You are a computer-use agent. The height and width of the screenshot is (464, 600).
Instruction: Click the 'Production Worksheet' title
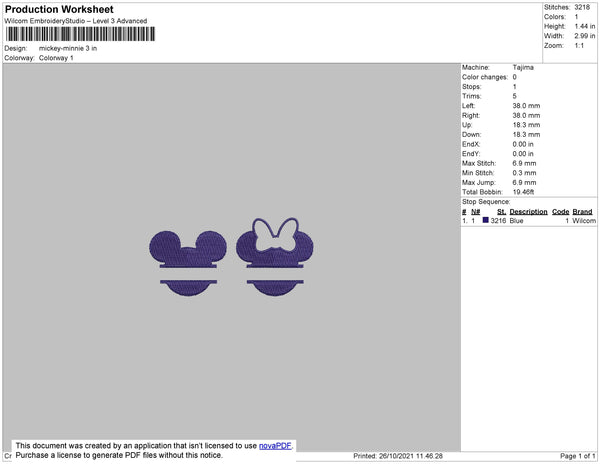(x=59, y=9)
